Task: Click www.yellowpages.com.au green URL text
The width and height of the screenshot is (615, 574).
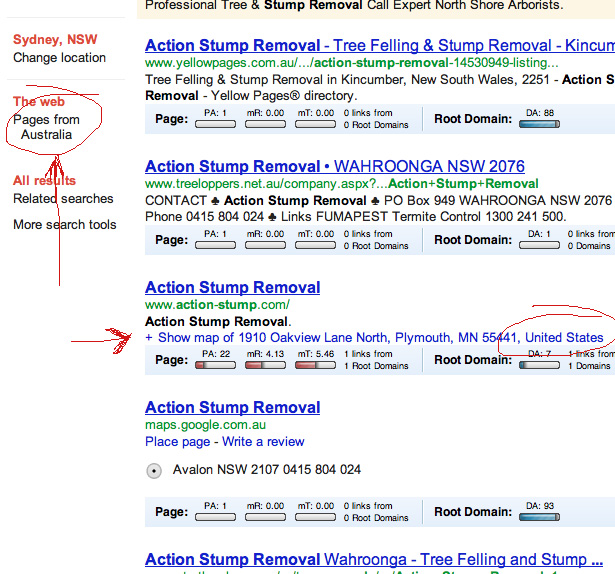Action: pos(351,63)
